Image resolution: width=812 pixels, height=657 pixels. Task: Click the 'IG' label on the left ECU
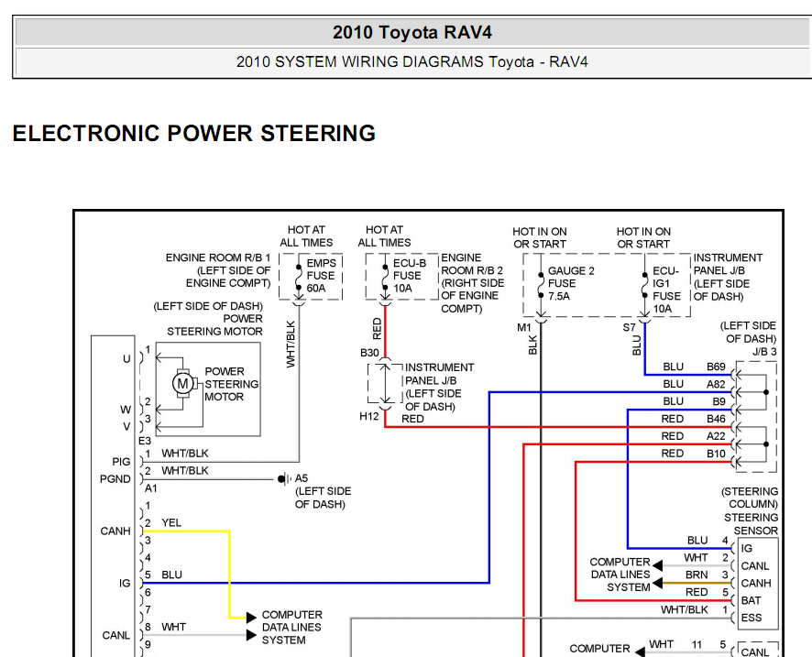point(125,584)
